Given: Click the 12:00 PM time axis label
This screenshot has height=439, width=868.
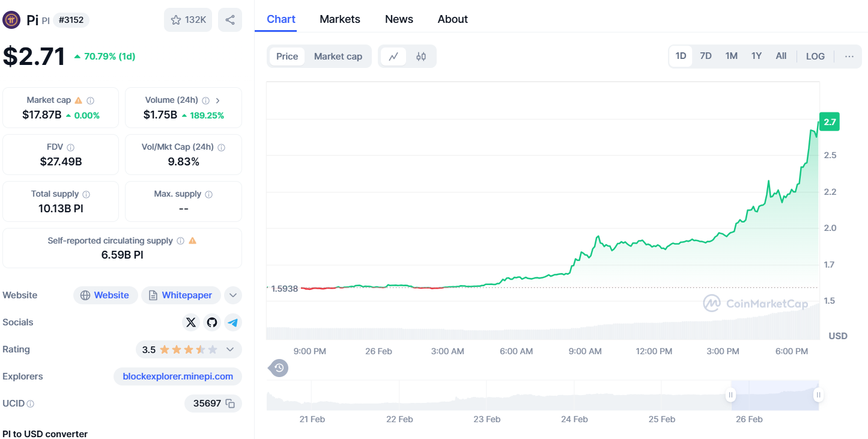Looking at the screenshot, I should (654, 351).
